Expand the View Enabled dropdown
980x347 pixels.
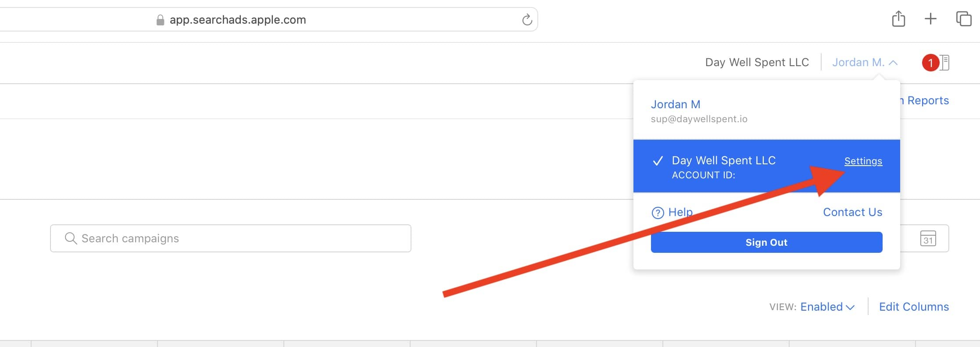point(827,307)
